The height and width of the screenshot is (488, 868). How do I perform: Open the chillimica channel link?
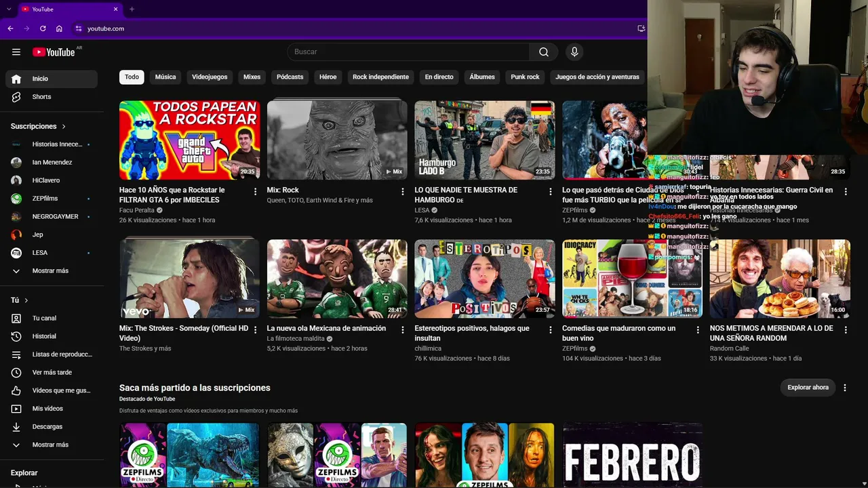pos(428,348)
